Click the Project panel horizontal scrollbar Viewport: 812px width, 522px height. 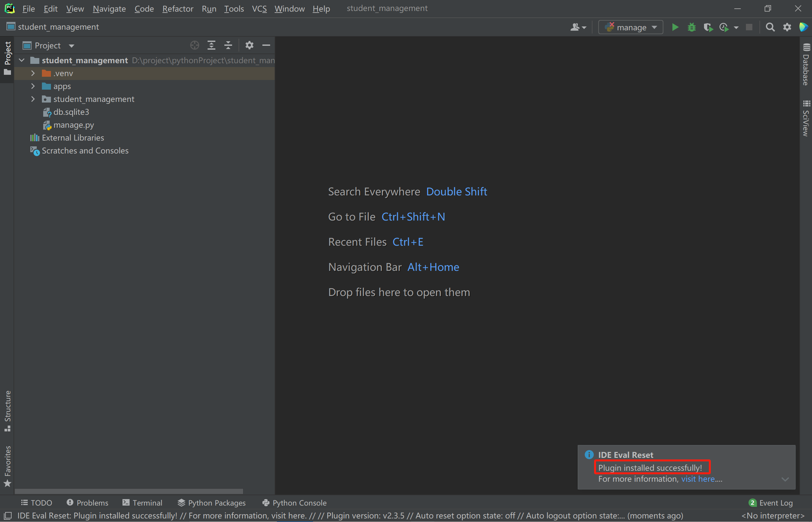point(129,491)
